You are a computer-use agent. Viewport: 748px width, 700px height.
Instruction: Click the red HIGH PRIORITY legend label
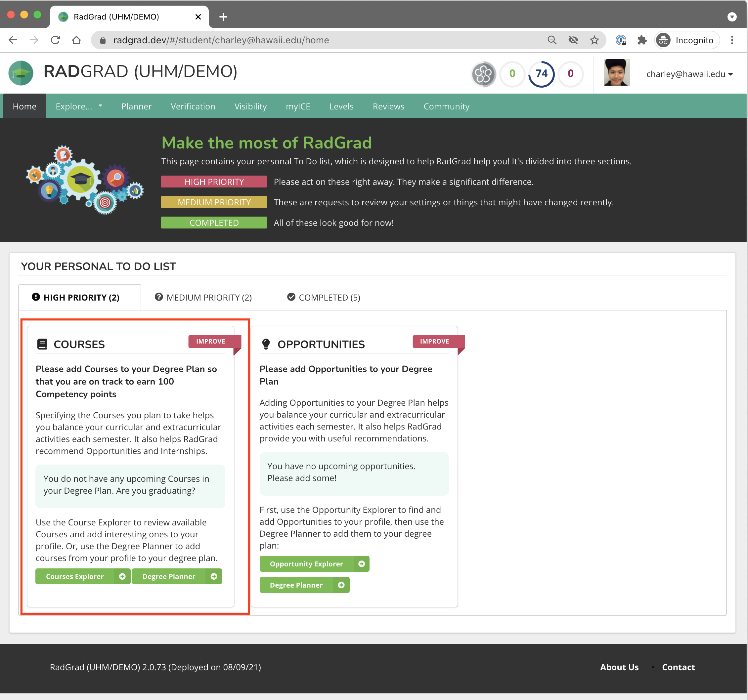tap(214, 182)
